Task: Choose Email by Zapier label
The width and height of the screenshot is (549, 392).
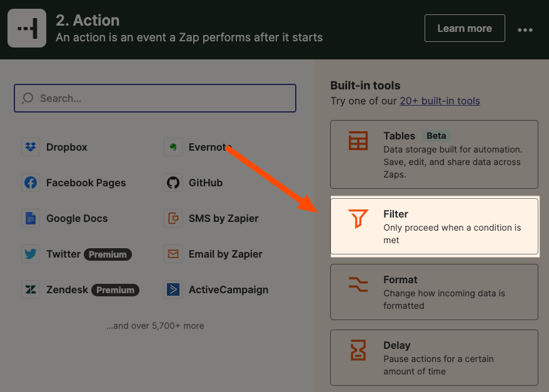Action: pyautogui.click(x=226, y=254)
